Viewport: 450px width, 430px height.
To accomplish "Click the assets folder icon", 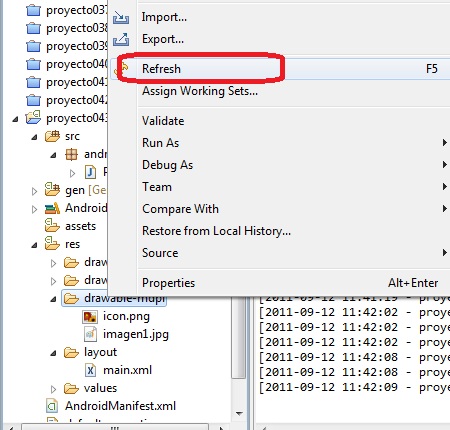I will click(x=52, y=225).
